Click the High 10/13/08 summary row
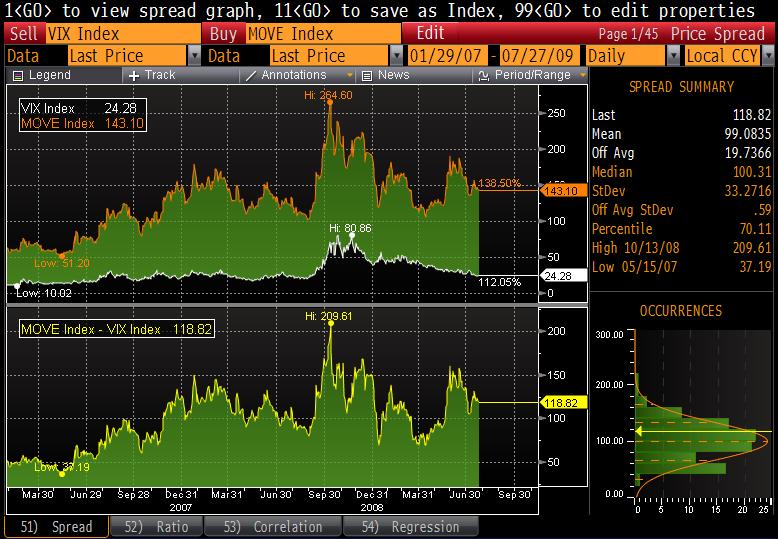 click(x=681, y=248)
